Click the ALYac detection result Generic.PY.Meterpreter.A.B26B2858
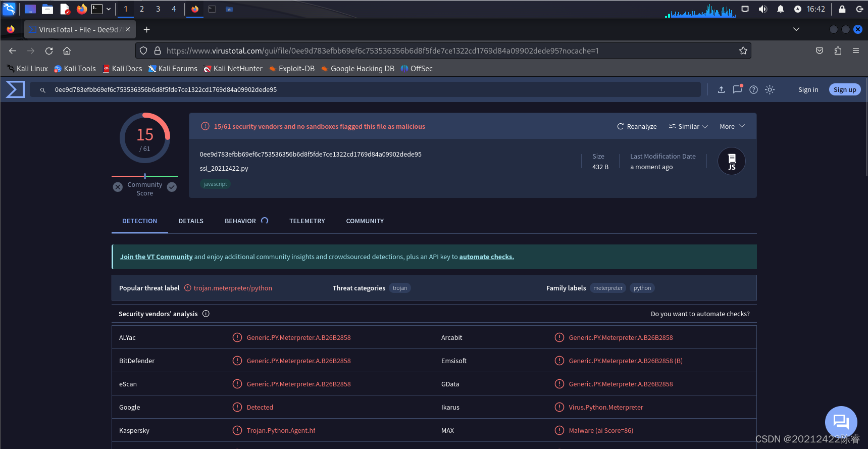Viewport: 868px width, 449px height. [x=298, y=337]
